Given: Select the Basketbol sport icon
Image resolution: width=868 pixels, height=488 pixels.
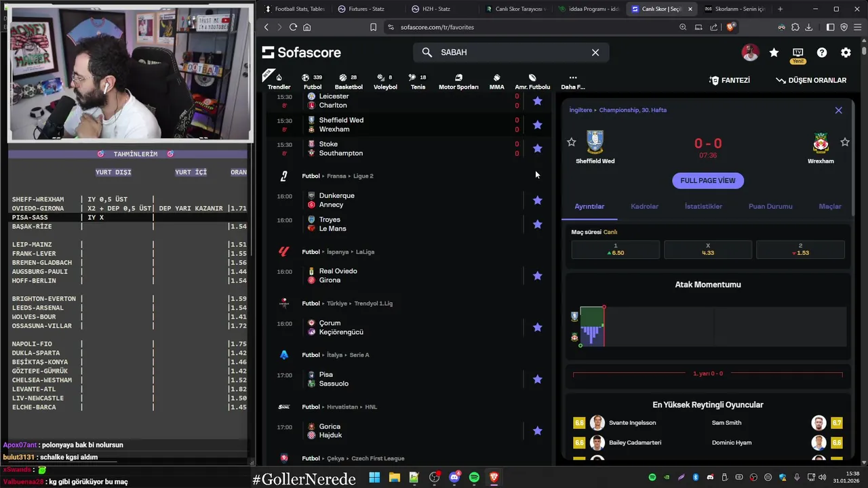Looking at the screenshot, I should [349, 81].
